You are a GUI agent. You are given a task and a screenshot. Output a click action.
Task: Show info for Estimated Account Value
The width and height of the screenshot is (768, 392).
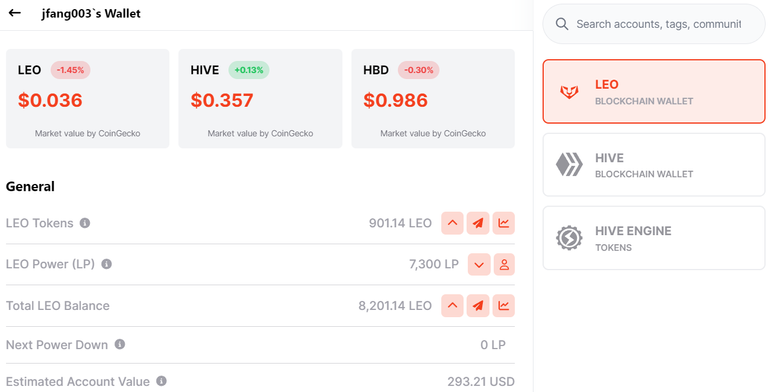tap(161, 381)
